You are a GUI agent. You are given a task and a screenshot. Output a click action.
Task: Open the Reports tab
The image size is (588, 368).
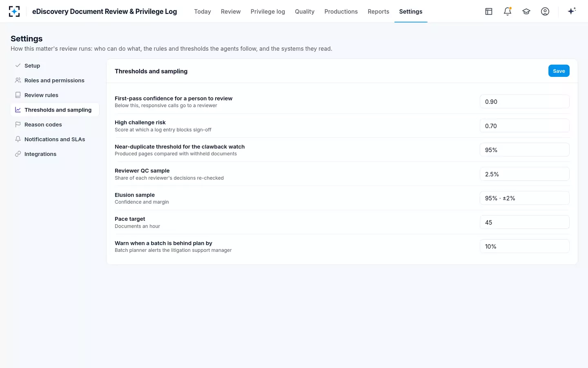coord(379,11)
